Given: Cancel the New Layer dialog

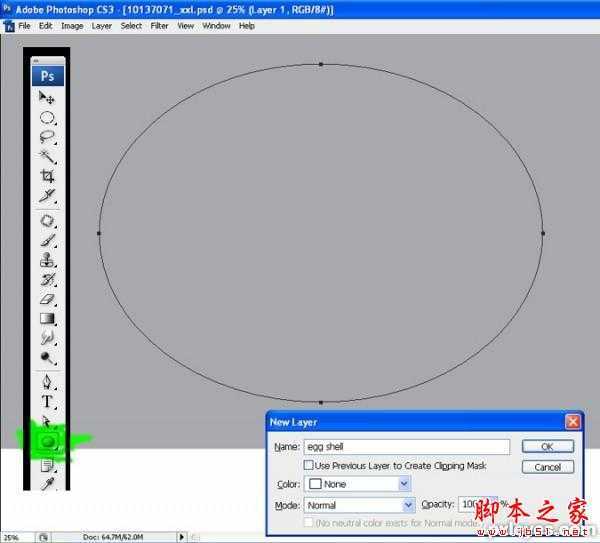Looking at the screenshot, I should pyautogui.click(x=548, y=467).
